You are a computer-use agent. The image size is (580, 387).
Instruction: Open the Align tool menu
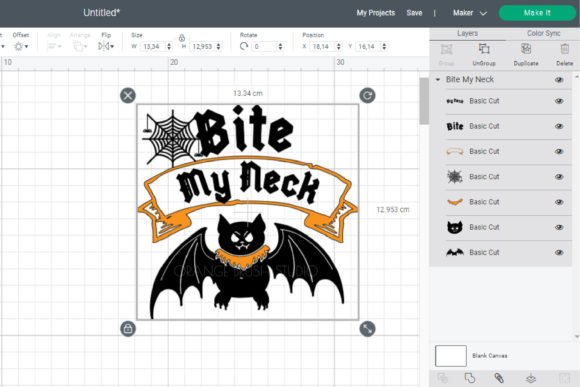54,47
